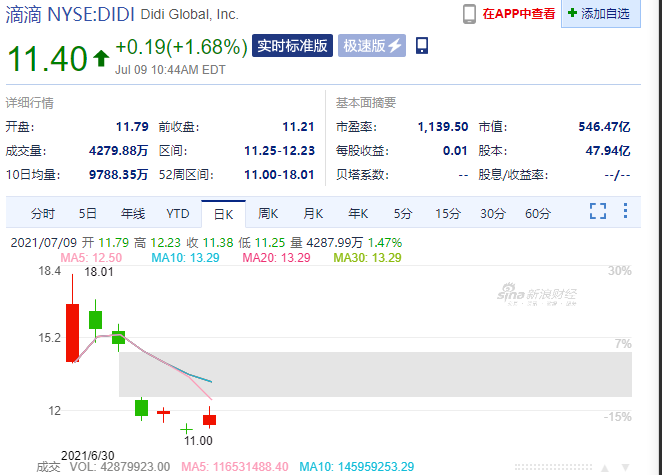This screenshot has width=662, height=475.
Task: Click the volume MA5: 116531488.40 label
Action: (235, 467)
